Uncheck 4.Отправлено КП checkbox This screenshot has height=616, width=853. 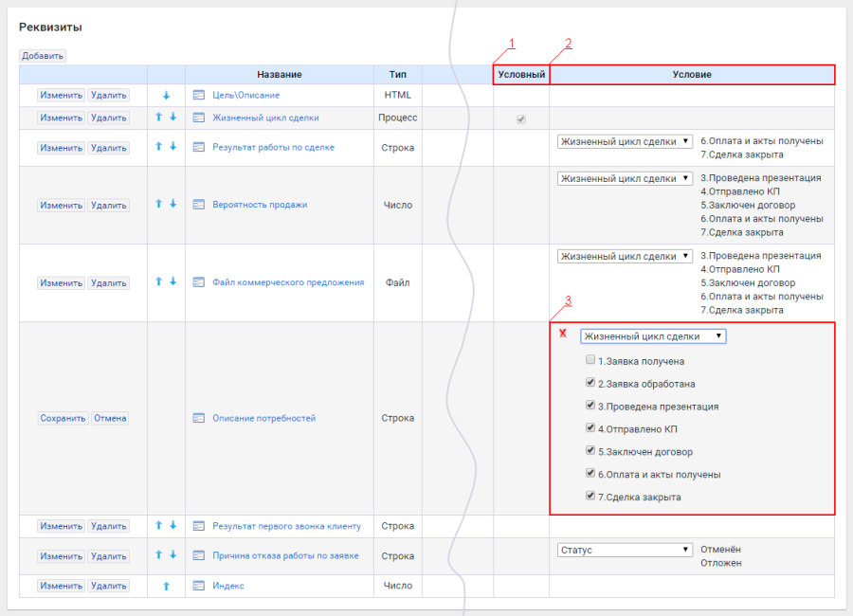pyautogui.click(x=590, y=427)
